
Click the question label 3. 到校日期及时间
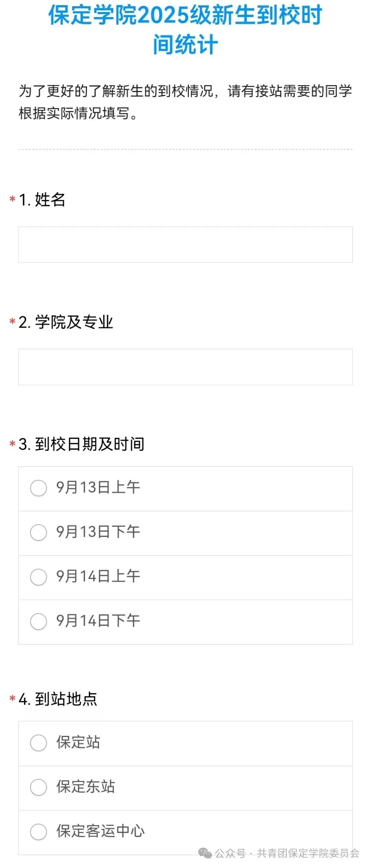coord(81,444)
